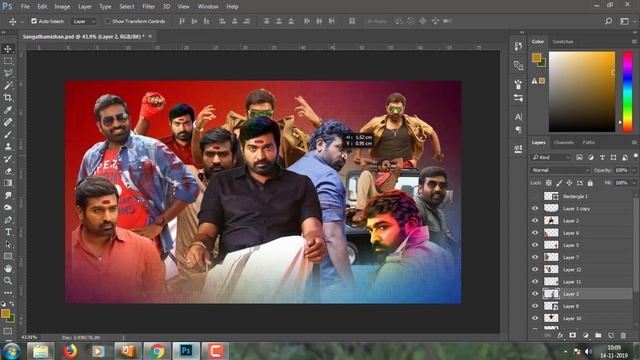Close the Sangathamizhan.psd document tab
Image resolution: width=640 pixels, height=360 pixels.
point(150,36)
